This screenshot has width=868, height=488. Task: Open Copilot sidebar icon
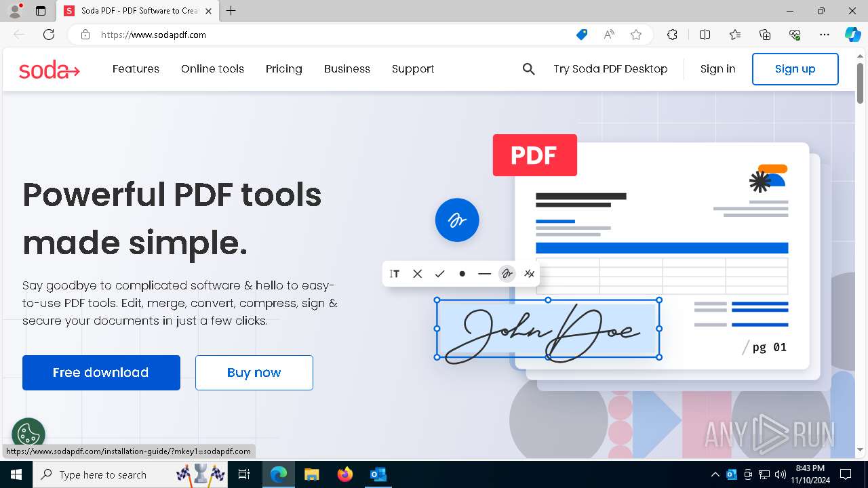click(852, 35)
